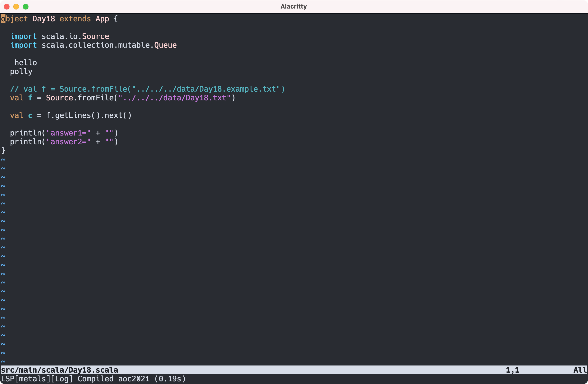The width and height of the screenshot is (588, 384).
Task: Click the word 'hello'
Action: pos(26,63)
